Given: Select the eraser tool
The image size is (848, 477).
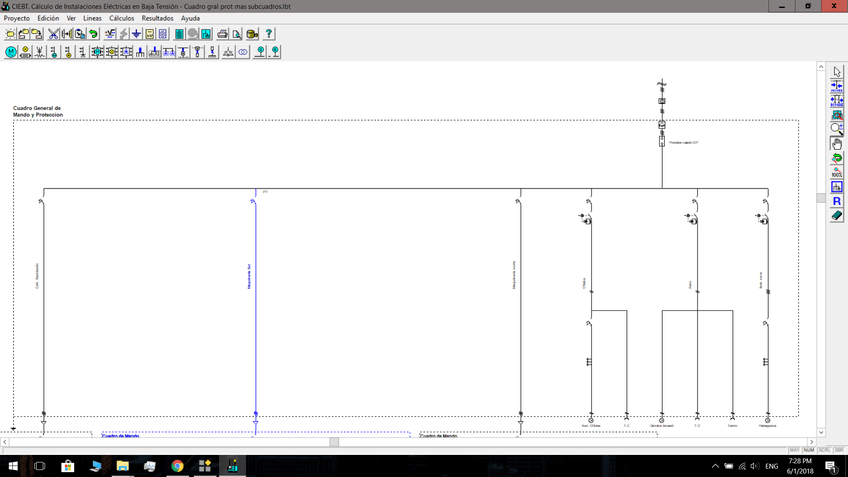Looking at the screenshot, I should [x=837, y=216].
